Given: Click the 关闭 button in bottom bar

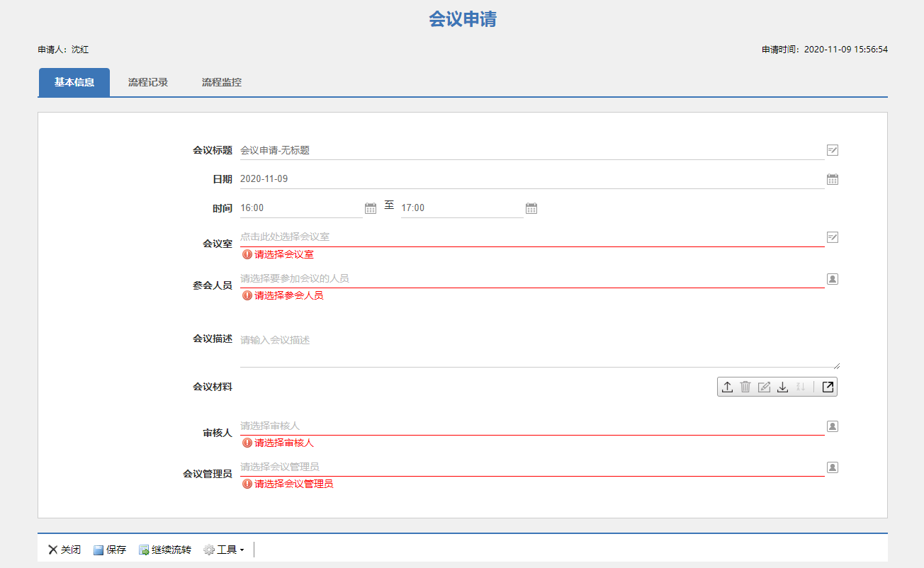Looking at the screenshot, I should pos(64,550).
